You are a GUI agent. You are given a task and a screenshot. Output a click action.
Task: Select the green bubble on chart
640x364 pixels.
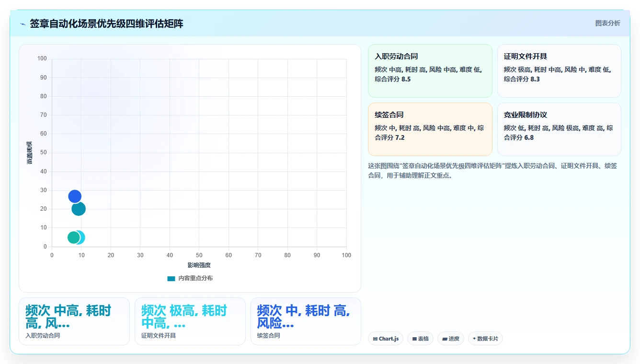pyautogui.click(x=73, y=238)
